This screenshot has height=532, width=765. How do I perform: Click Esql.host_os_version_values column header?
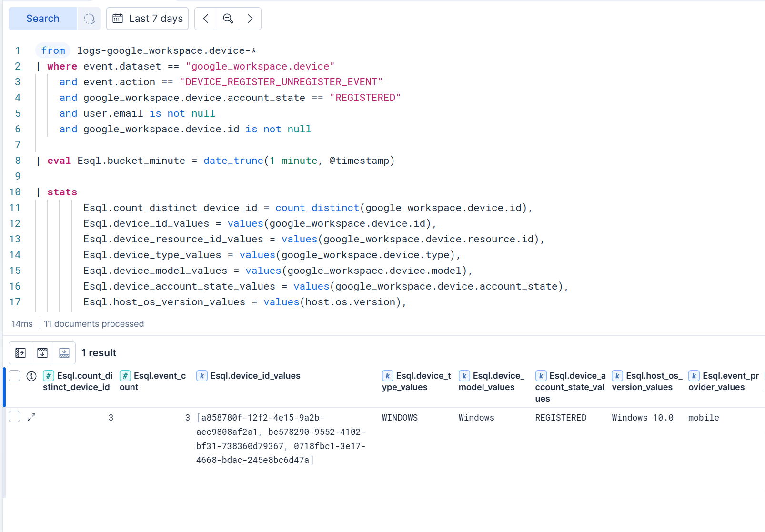(647, 381)
